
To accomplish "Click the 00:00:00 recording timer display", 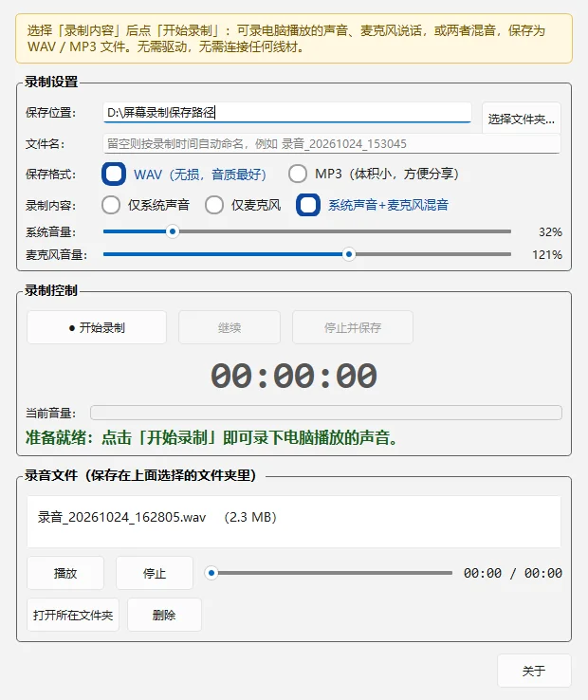I will click(x=294, y=376).
